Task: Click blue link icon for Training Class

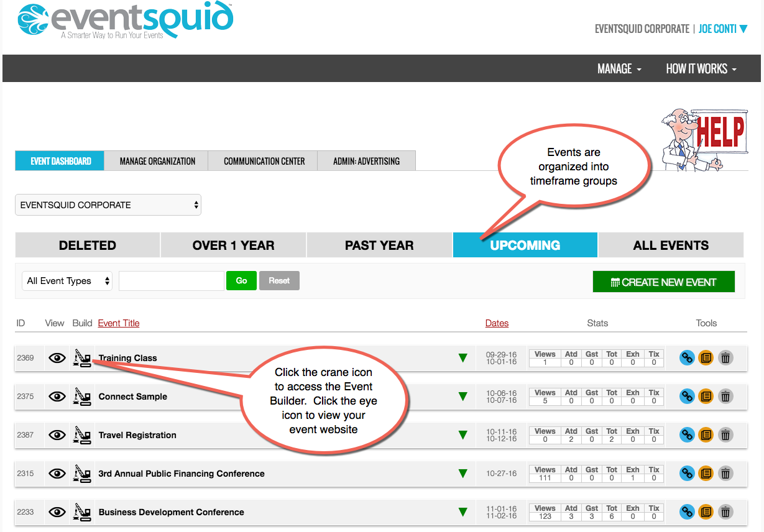Action: 687,358
